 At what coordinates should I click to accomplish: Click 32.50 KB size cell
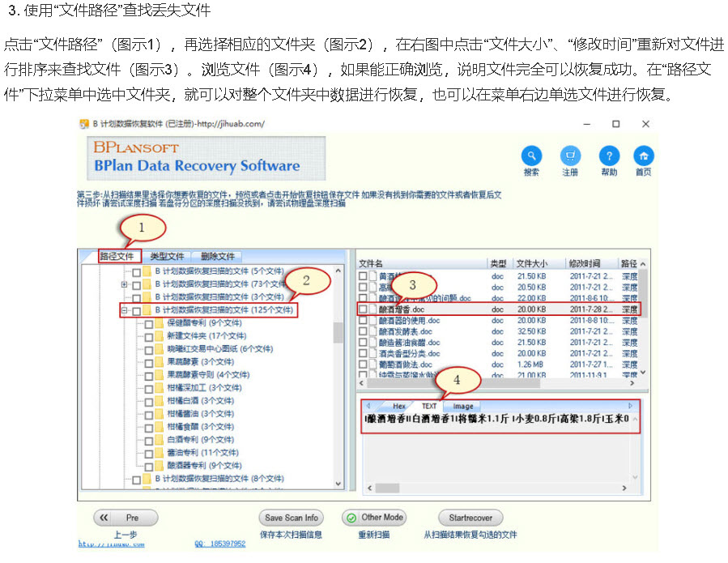[x=532, y=331]
